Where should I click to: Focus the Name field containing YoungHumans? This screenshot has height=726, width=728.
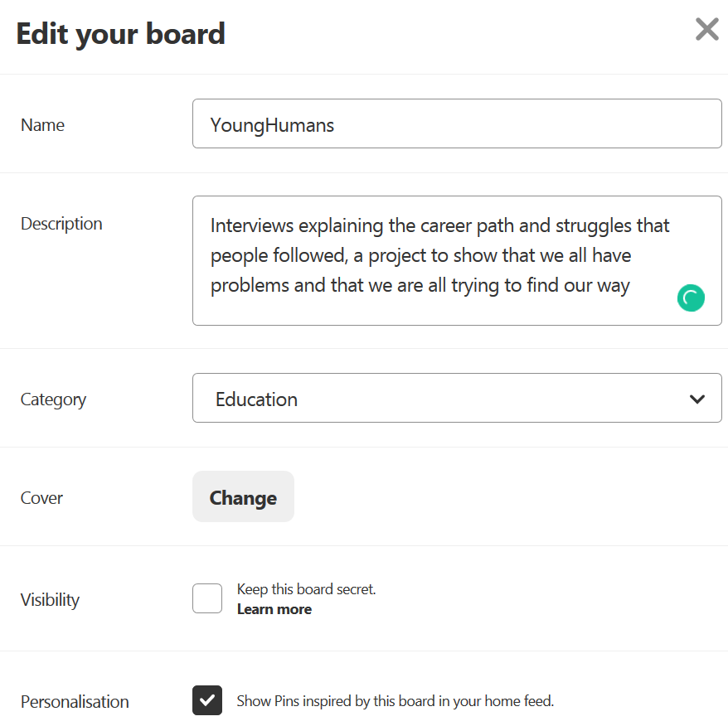(x=456, y=124)
